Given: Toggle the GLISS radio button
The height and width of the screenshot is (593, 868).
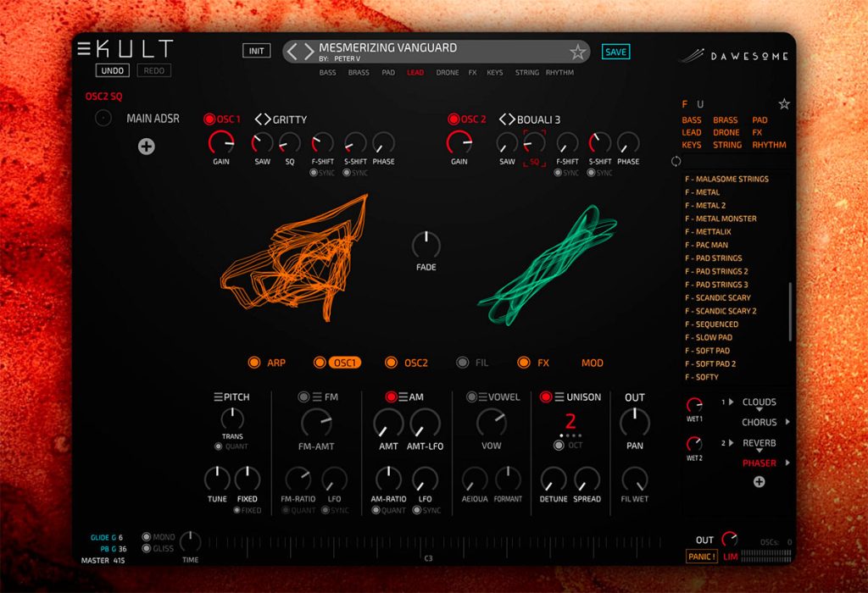Looking at the screenshot, I should [146, 548].
